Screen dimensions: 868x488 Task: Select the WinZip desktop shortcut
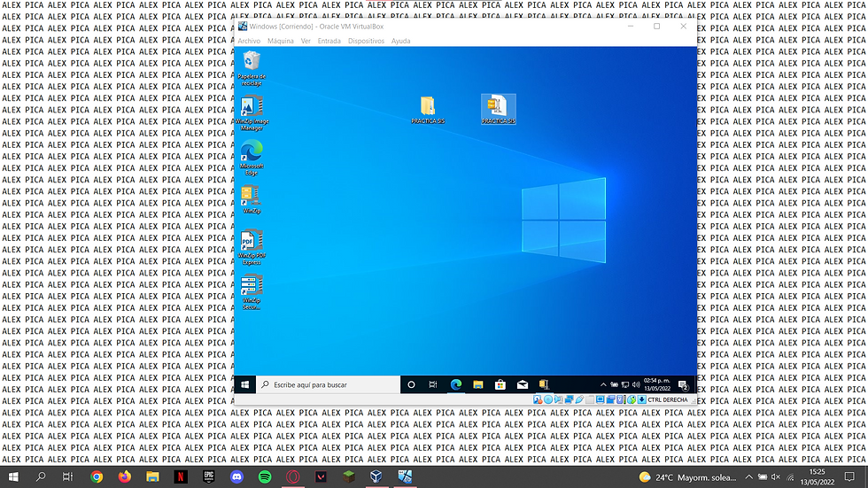(x=252, y=200)
